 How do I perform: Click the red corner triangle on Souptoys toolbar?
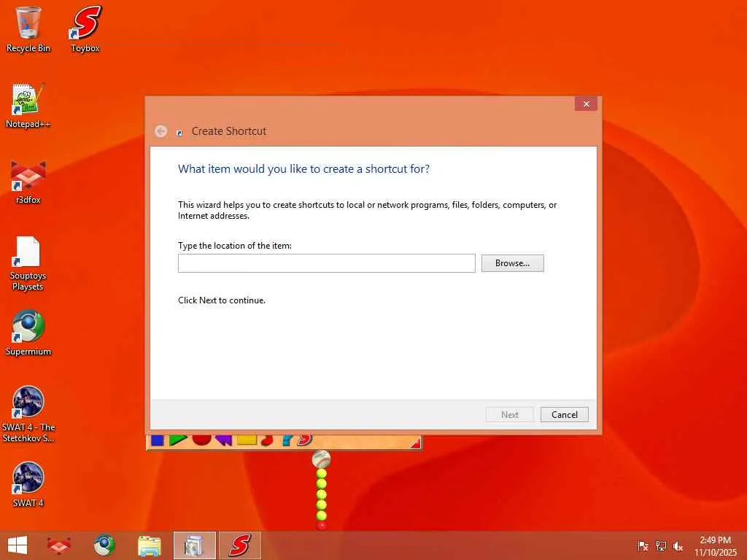[416, 443]
